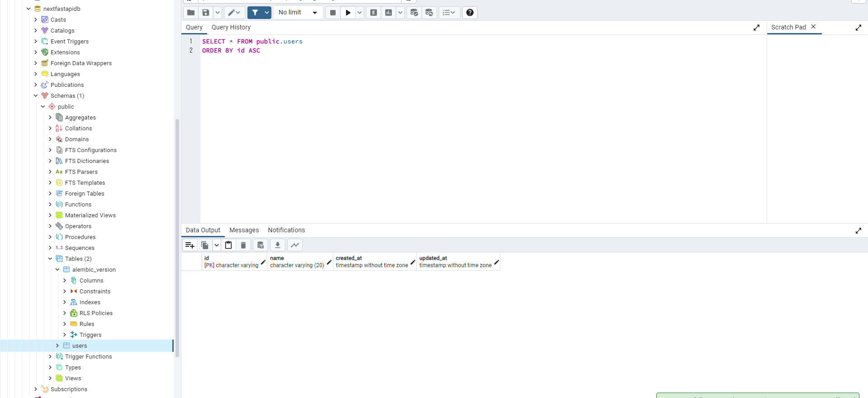Select the RLS Policies tree item
The width and height of the screenshot is (868, 398).
(96, 313)
